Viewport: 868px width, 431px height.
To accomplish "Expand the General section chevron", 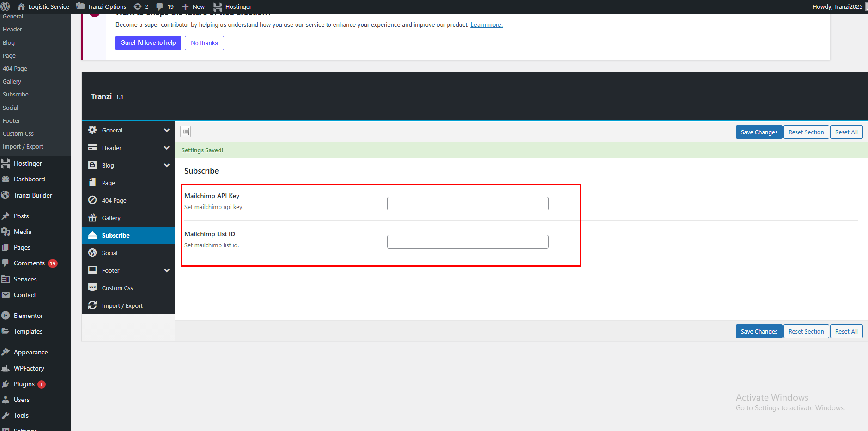I will pyautogui.click(x=167, y=130).
